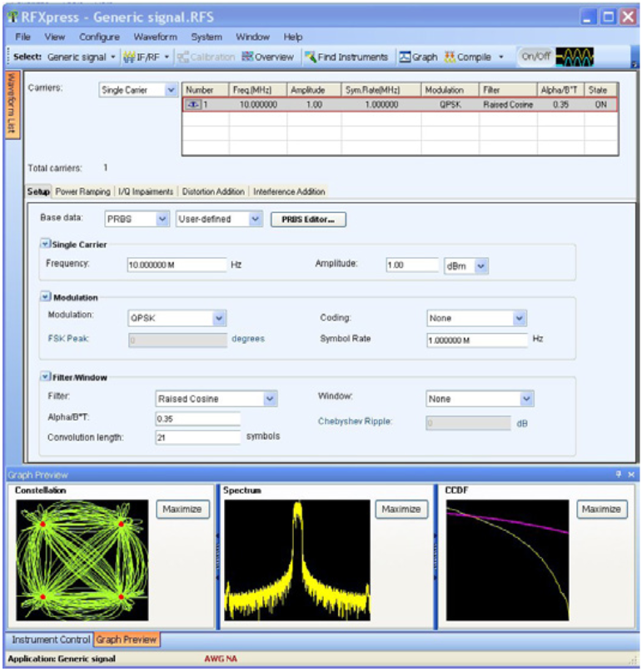
Task: Open Find Instruments tool
Action: point(346,57)
